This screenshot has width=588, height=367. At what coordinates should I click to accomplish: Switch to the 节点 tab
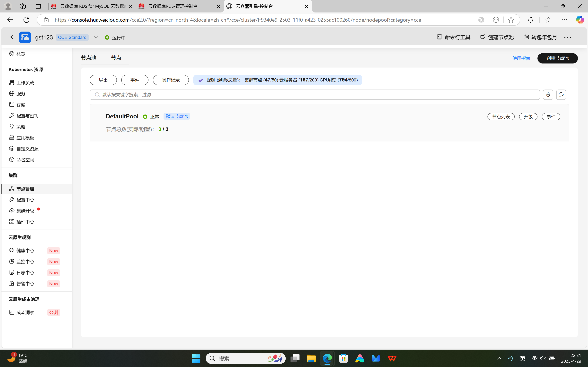coord(116,58)
